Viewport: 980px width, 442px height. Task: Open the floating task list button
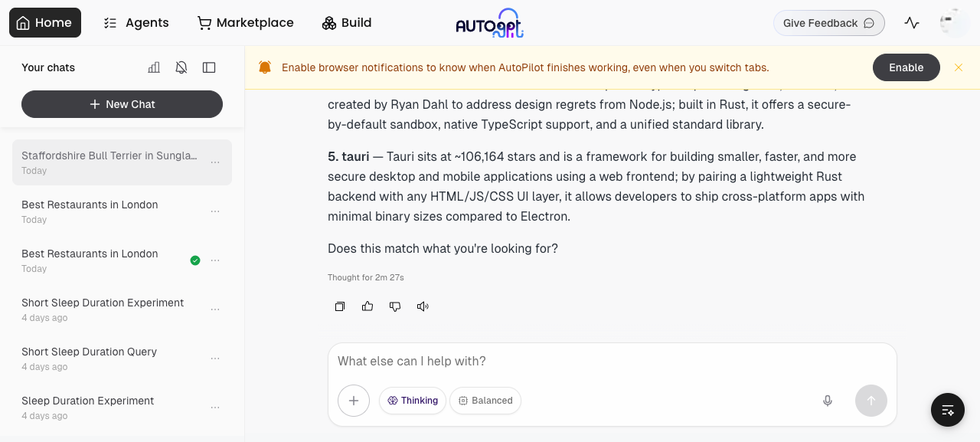pos(948,410)
